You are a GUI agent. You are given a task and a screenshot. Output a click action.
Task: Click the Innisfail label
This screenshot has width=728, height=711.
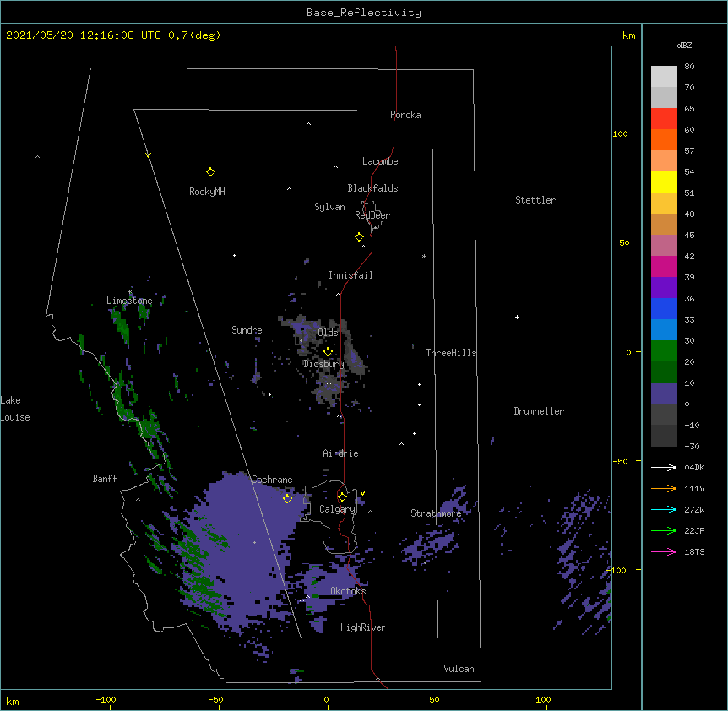350,275
